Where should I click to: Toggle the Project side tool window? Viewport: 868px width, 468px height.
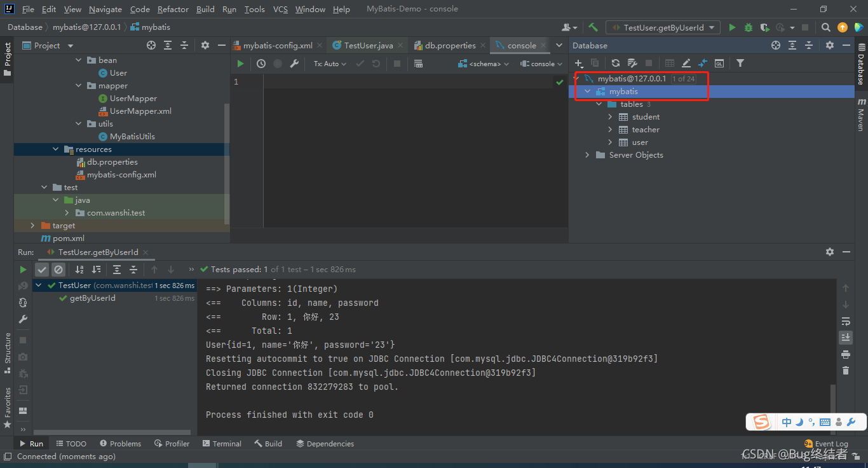[7, 59]
